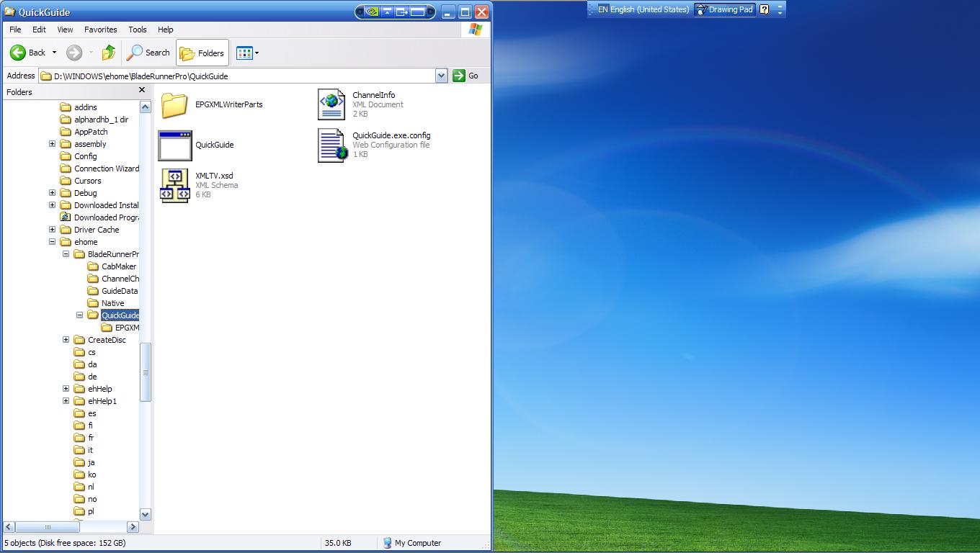Select the QuickGuide application icon
The image size is (980, 553).
coord(174,145)
